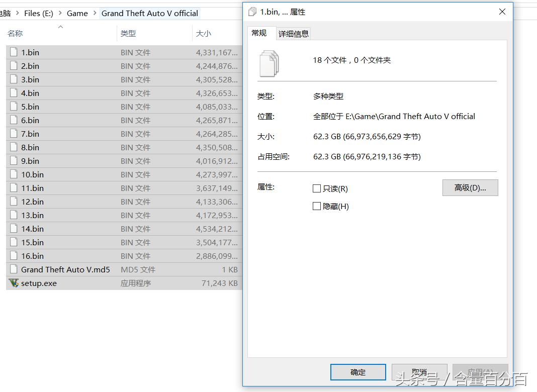Select the 2.bin file icon
The width and height of the screenshot is (537, 392).
14,66
